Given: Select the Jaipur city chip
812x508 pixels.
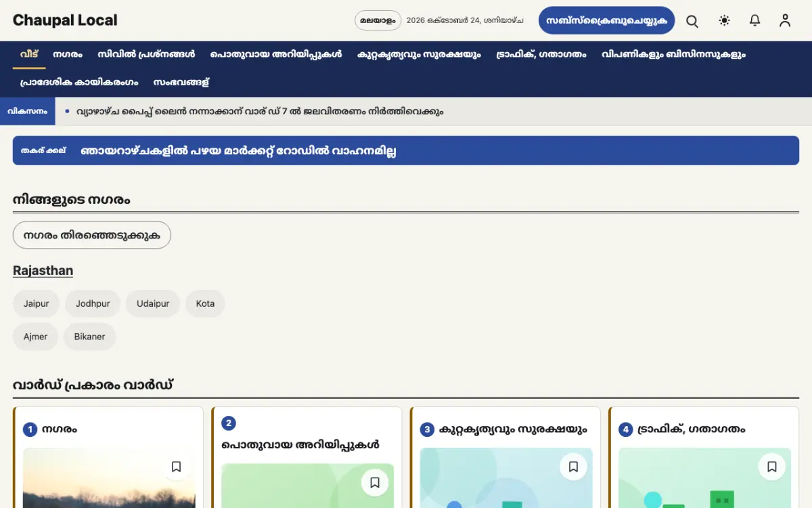Looking at the screenshot, I should pos(37,303).
